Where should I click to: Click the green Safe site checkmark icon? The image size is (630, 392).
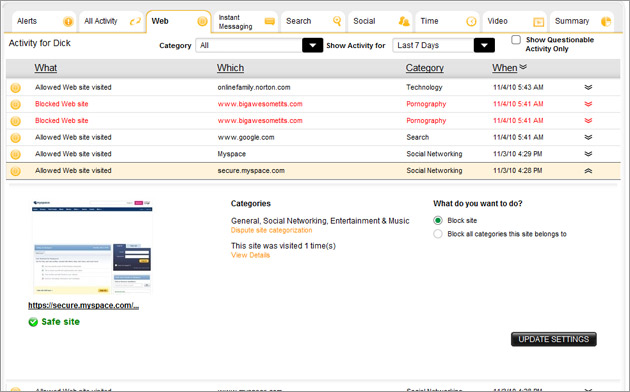click(33, 322)
